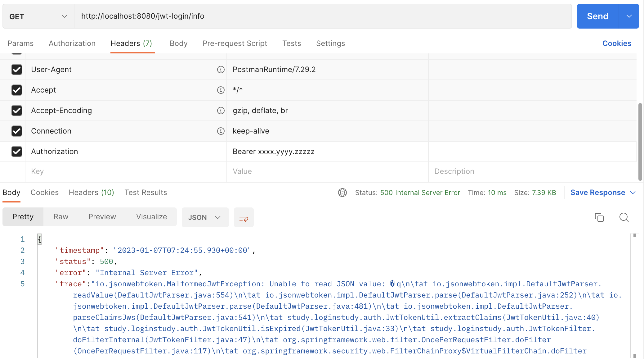Click the info icon beside User-Agent
Image resolution: width=644 pixels, height=359 pixels.
click(x=221, y=70)
